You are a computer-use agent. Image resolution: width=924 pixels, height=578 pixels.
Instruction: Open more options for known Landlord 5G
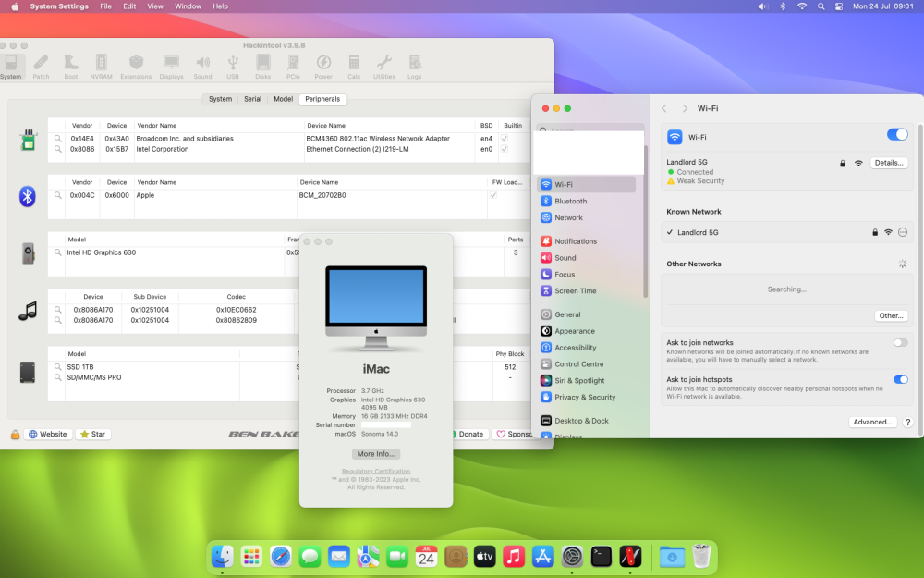(x=902, y=232)
